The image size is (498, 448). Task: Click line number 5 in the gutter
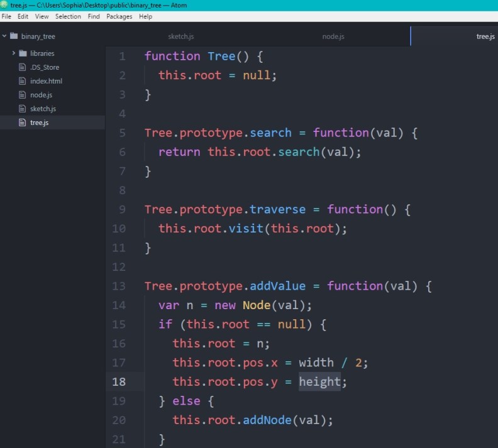[122, 133]
